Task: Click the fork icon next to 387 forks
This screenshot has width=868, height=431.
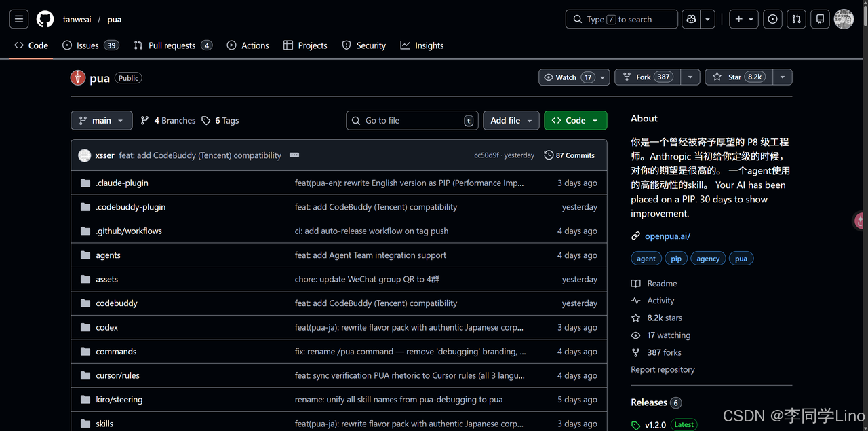Action: [x=635, y=352]
